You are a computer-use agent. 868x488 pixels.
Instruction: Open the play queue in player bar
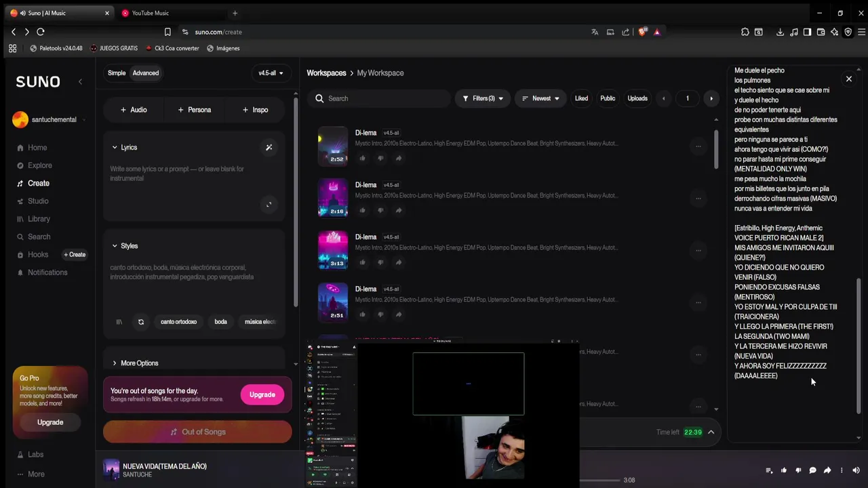point(769,470)
